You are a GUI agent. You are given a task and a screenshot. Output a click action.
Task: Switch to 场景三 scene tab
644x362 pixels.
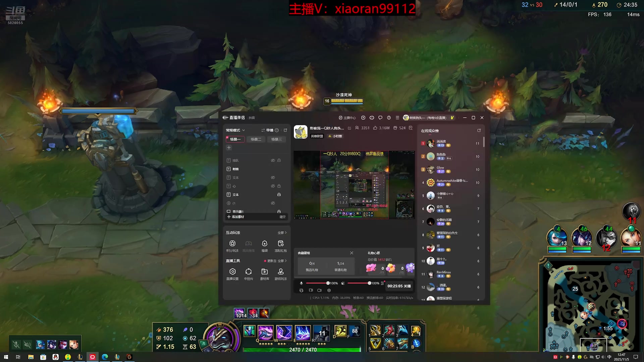(277, 139)
